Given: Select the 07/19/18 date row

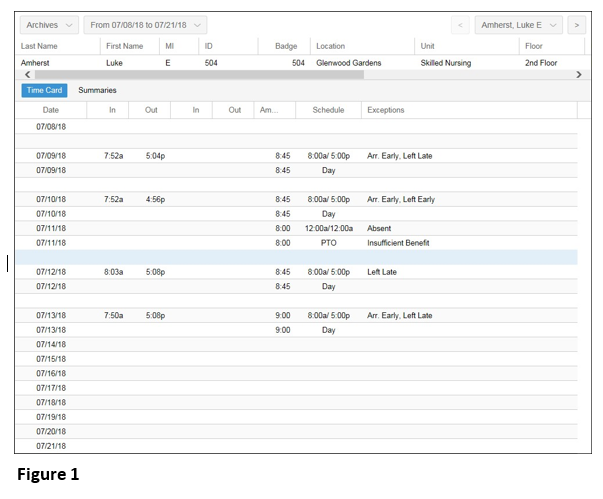Looking at the screenshot, I should point(297,417).
